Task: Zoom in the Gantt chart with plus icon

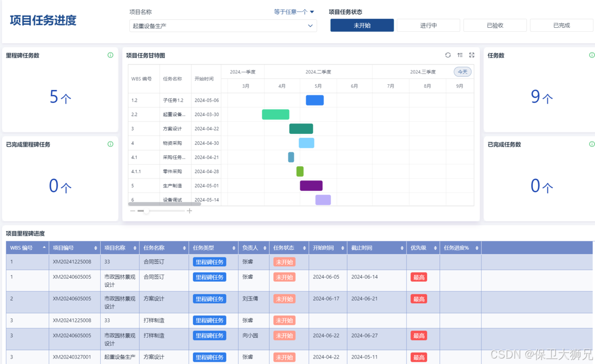Action: (x=189, y=211)
